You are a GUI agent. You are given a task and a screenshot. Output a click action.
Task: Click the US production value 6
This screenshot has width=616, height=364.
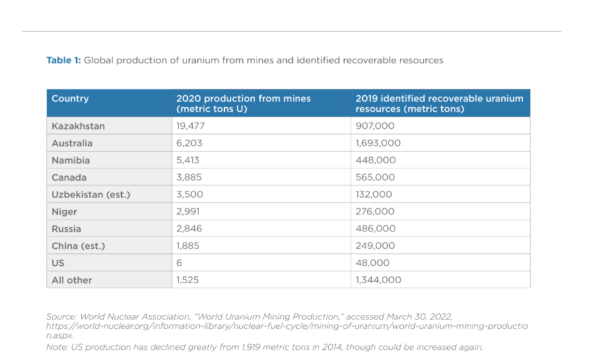pos(179,263)
